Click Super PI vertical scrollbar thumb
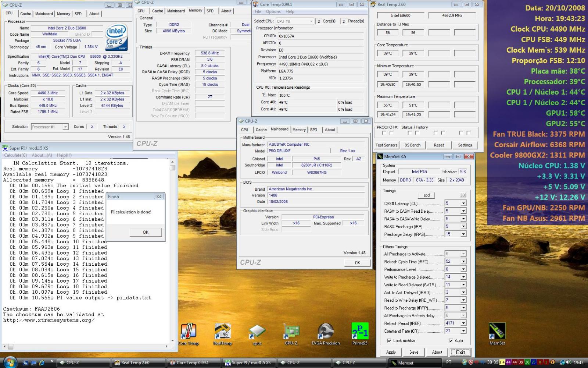Screen dimensions: 588x368 [172, 168]
